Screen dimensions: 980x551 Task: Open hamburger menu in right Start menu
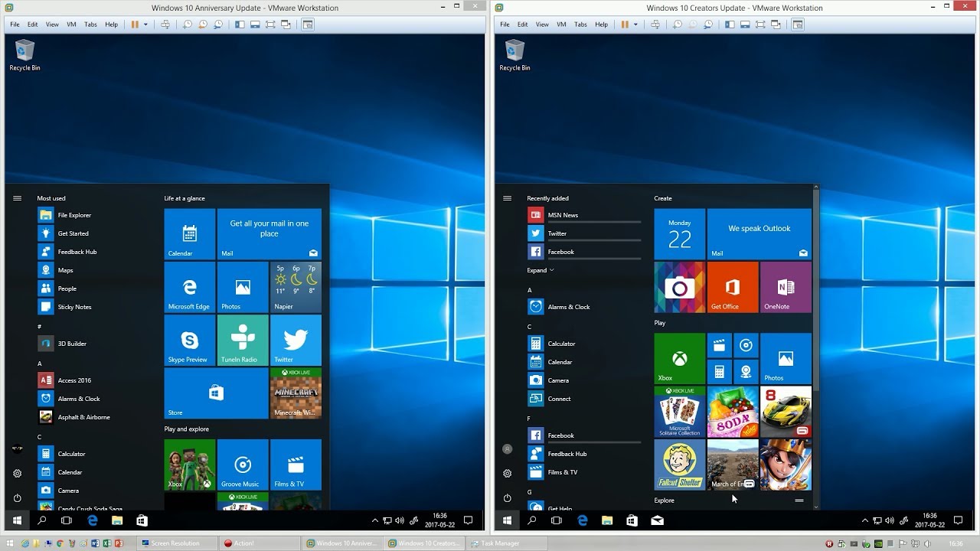[x=507, y=198]
